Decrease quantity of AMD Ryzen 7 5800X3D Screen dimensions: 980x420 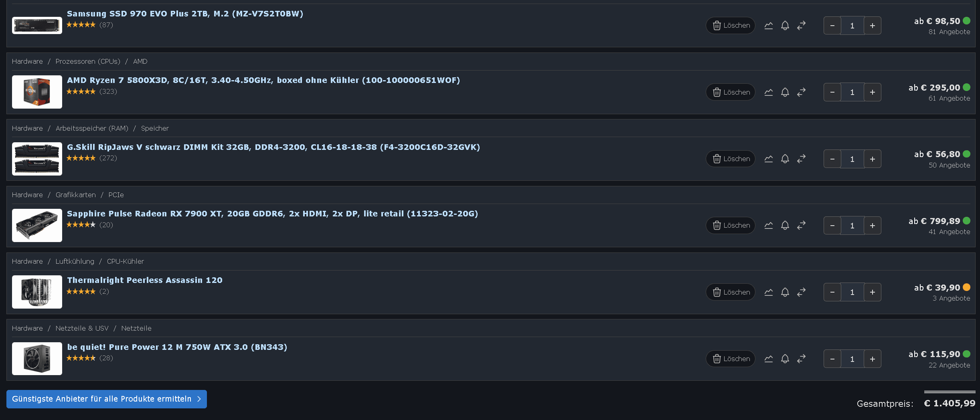[832, 92]
